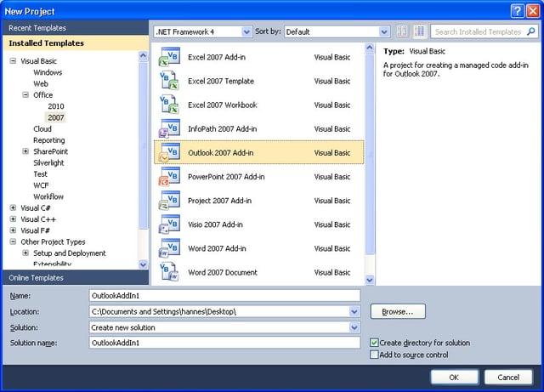Collapse the Other Project Types node
544x392 pixels.
tap(13, 241)
